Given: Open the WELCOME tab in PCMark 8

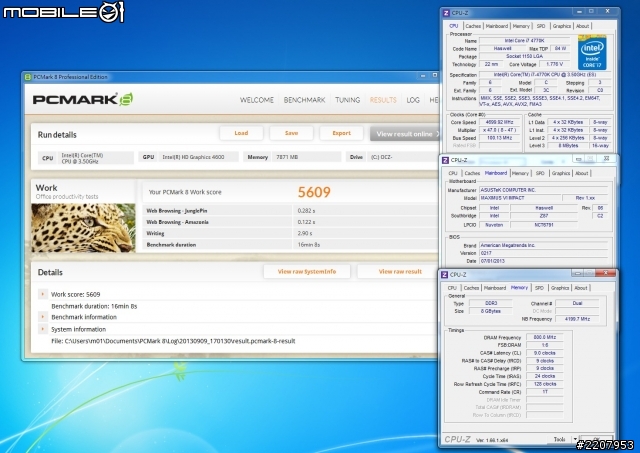Looking at the screenshot, I should point(257,100).
